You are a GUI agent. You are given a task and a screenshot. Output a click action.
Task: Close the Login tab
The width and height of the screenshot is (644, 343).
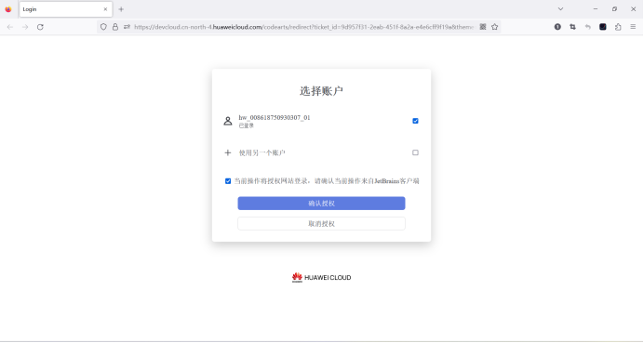pos(105,9)
